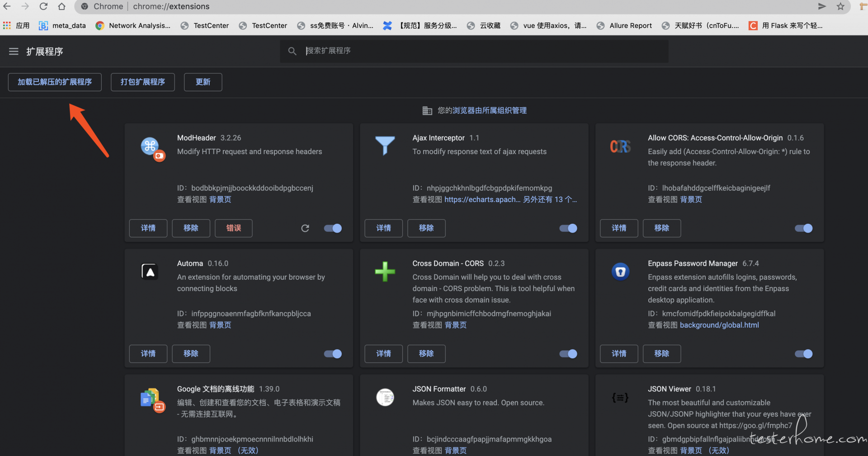Disable the Allow CORS toggle

804,228
